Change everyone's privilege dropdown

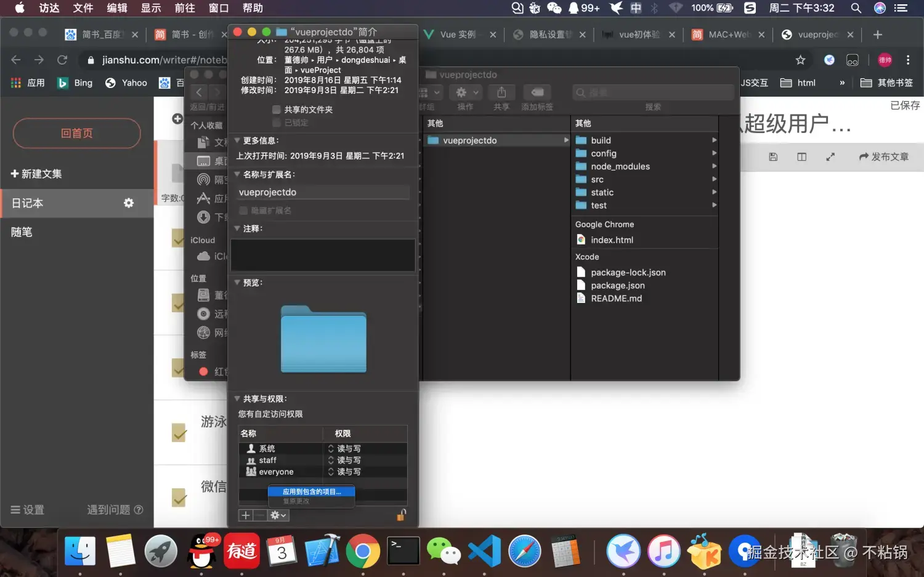[x=345, y=472]
